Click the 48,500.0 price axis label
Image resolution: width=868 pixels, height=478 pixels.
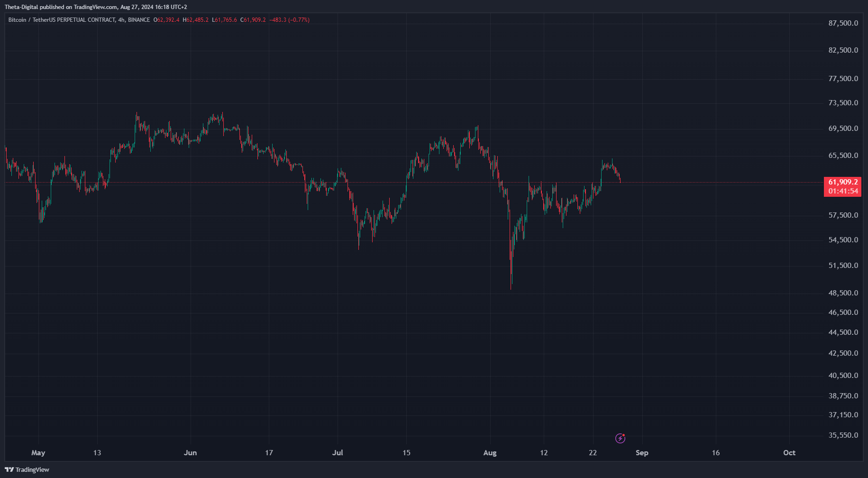[x=843, y=293]
